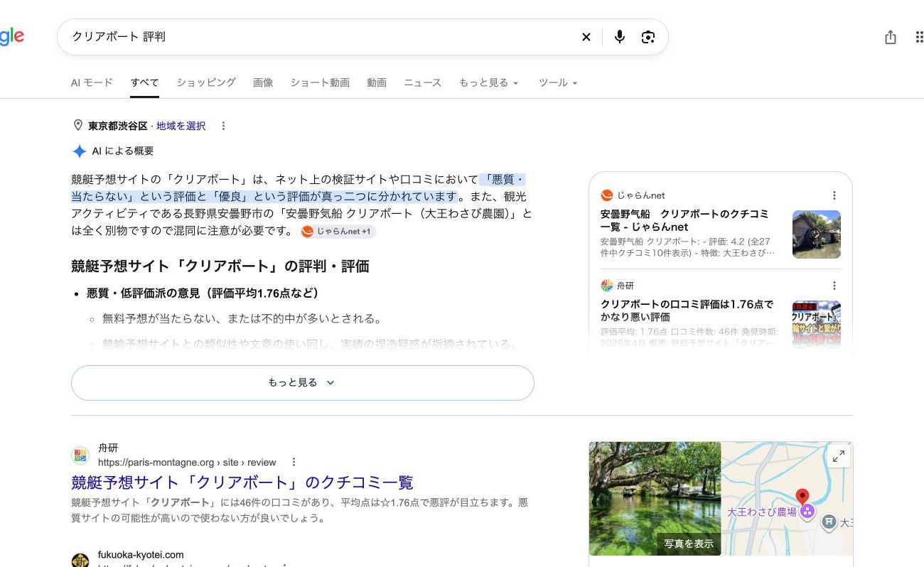Open the 画像 tab
The image size is (924, 567).
[263, 83]
